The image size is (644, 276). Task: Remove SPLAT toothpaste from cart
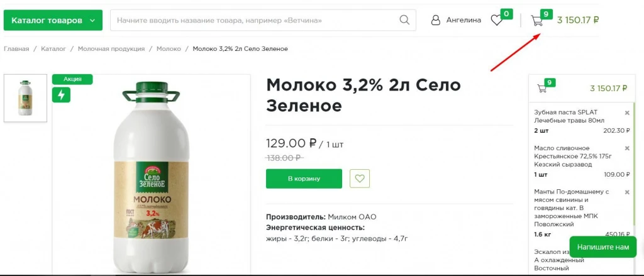click(627, 113)
